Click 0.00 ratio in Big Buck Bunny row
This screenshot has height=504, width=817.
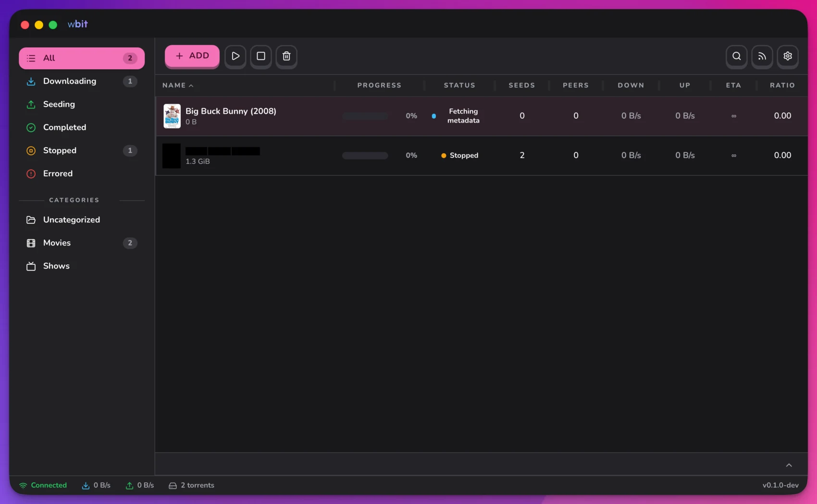782,116
